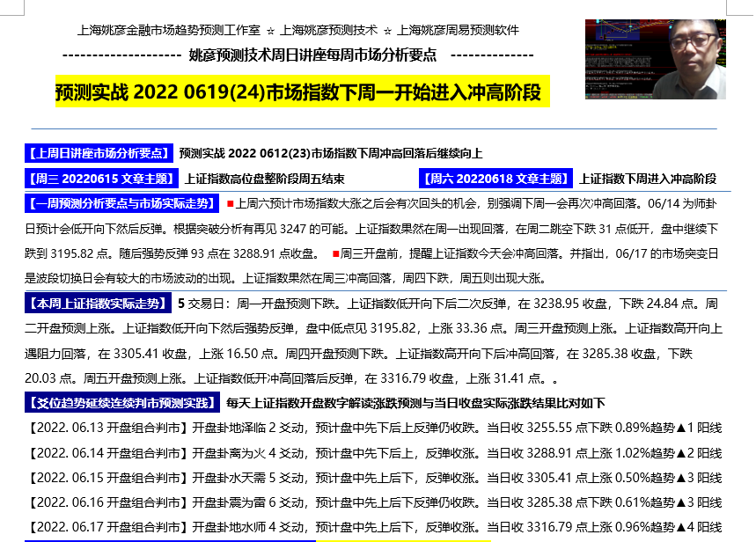Viewport: 756px width, 542px height.
Task: Click the subtitle '姚彦预测技术周日讲座每周市场分析要点'
Action: click(x=312, y=55)
